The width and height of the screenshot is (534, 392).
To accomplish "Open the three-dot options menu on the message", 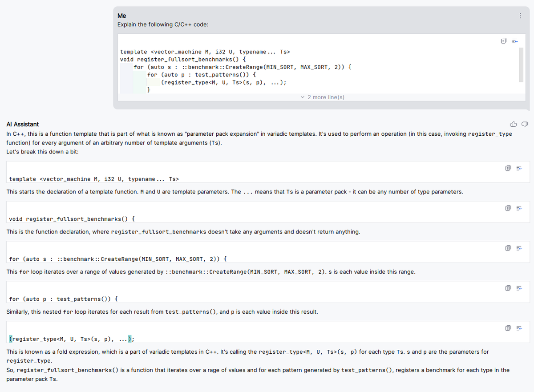I will 520,16.
